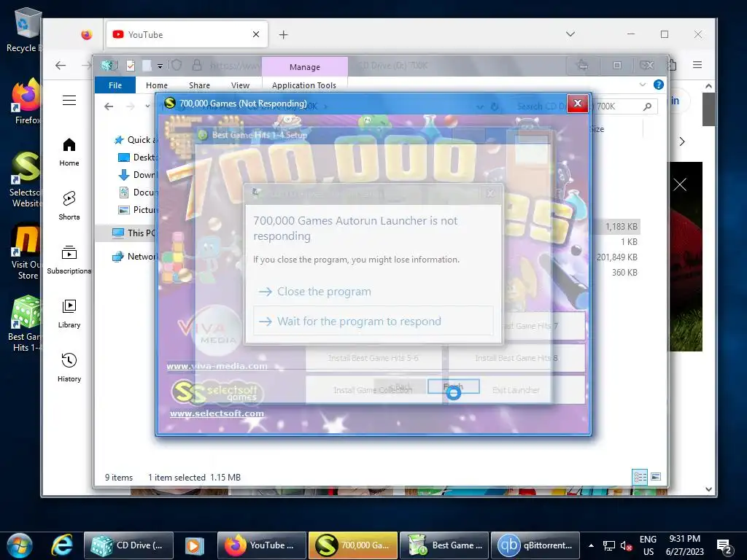The image size is (747, 560).
Task: Click next chevron arrow on YouTube page
Action: (682, 141)
